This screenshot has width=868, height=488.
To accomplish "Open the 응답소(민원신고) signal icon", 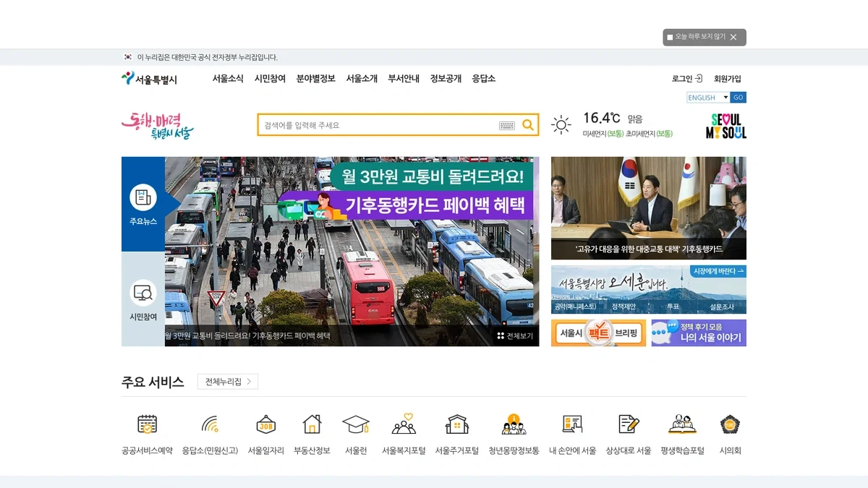I will [210, 424].
